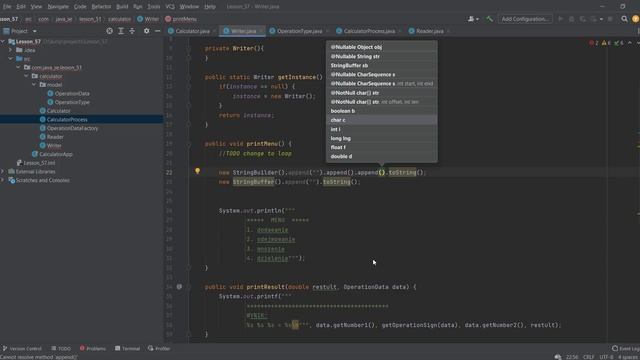The image size is (640, 360).
Task: Expand the .idea folder
Action: pyautogui.click(x=11, y=50)
